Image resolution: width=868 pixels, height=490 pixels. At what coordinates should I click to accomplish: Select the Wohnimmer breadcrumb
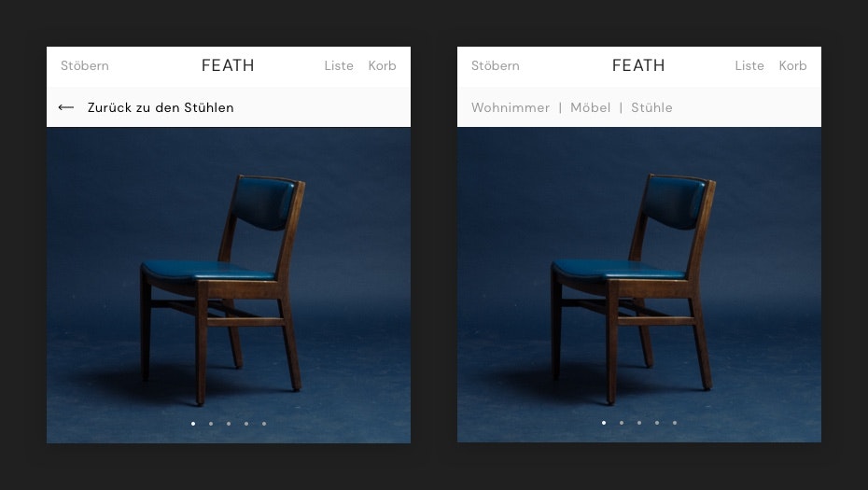[511, 107]
